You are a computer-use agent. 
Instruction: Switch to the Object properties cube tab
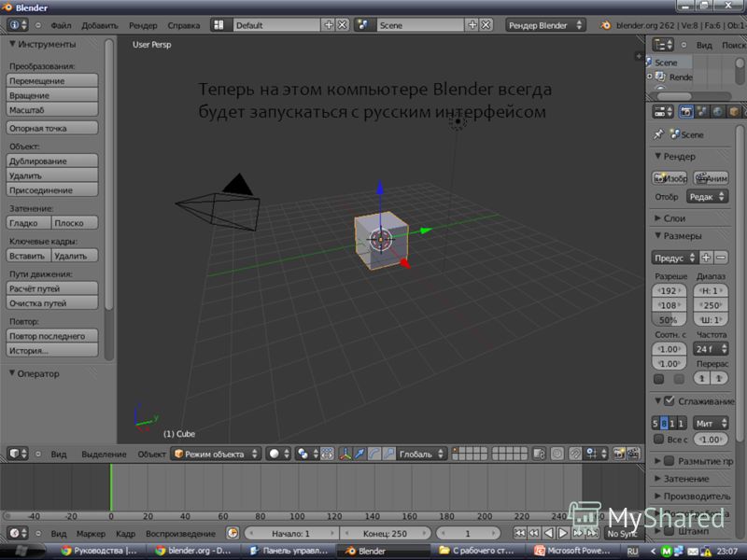pos(734,112)
